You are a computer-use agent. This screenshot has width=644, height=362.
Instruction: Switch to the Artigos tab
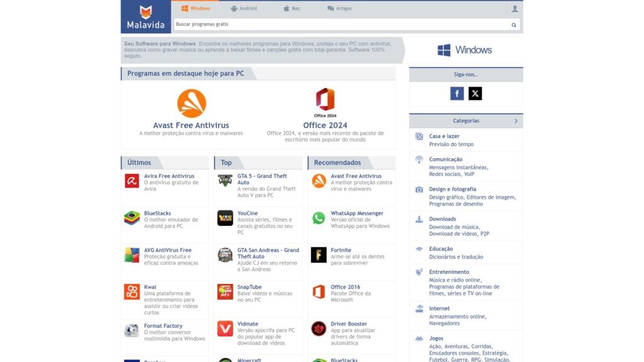click(x=340, y=8)
